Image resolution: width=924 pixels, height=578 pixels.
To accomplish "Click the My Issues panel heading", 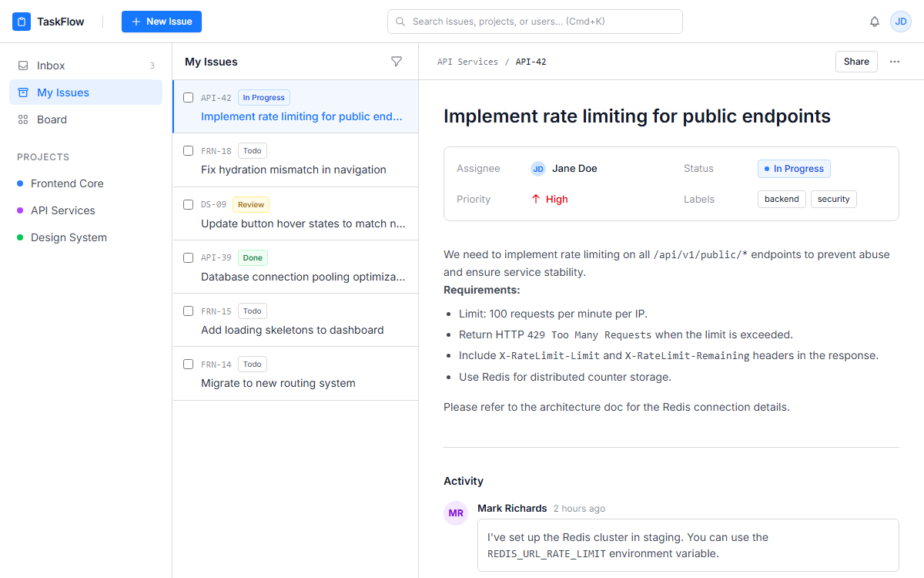I will click(211, 62).
